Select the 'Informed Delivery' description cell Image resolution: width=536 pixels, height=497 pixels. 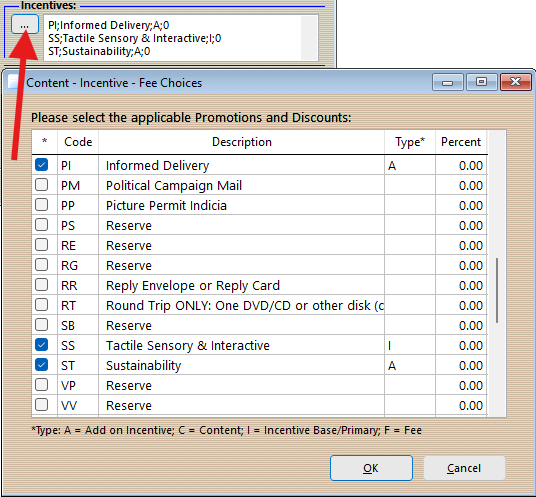pos(242,165)
